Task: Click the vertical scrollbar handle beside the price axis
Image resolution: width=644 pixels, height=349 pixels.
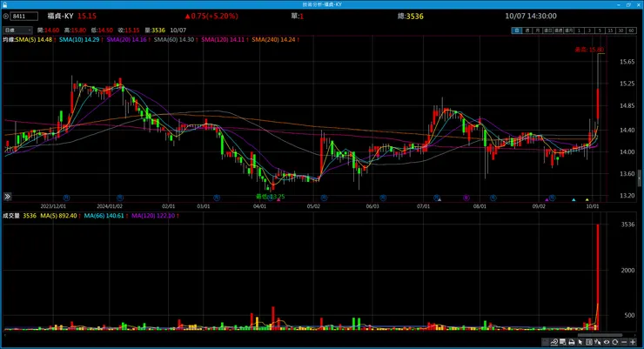Action: (640, 178)
